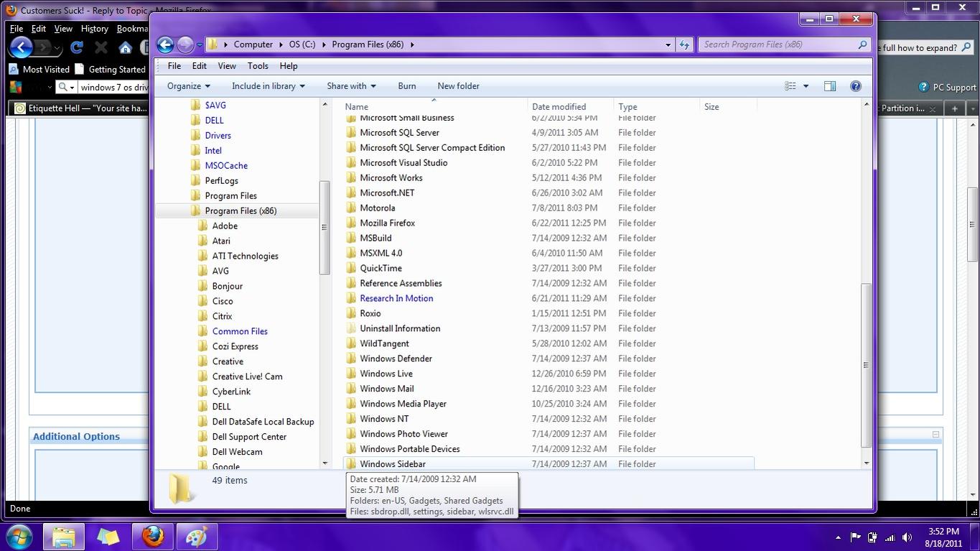Open the Include in library dropdown

coord(269,86)
